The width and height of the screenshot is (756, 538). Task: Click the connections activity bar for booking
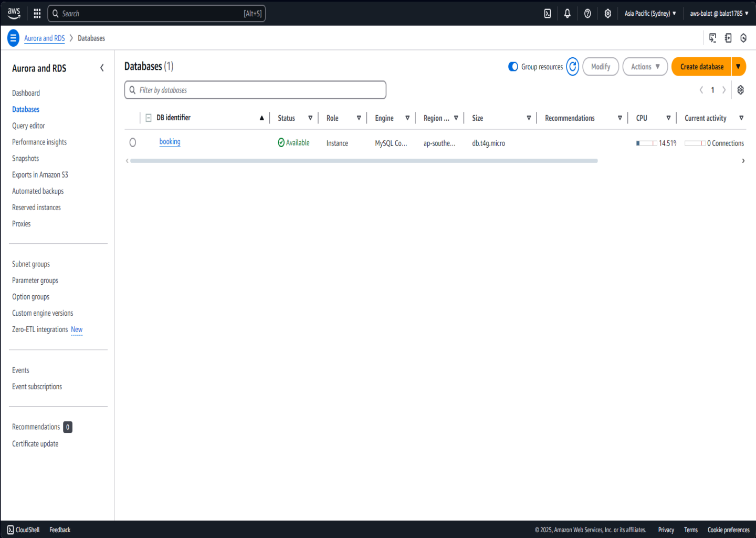(x=695, y=143)
